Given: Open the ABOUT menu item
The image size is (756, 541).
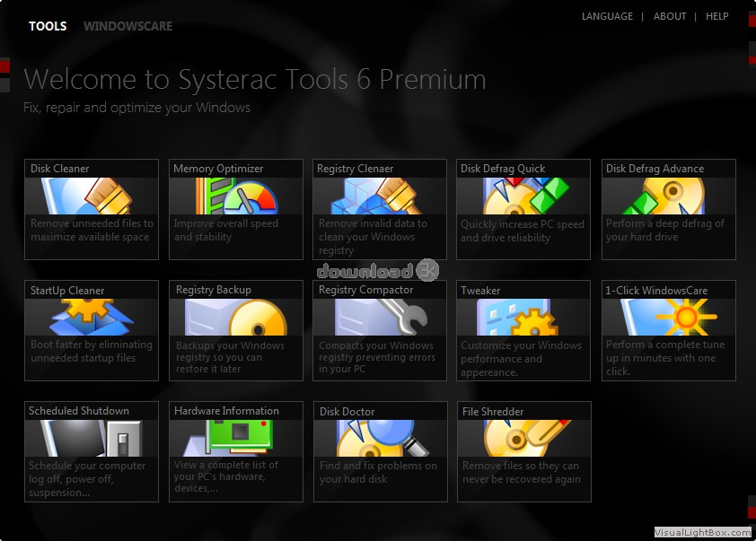Looking at the screenshot, I should click(x=670, y=16).
